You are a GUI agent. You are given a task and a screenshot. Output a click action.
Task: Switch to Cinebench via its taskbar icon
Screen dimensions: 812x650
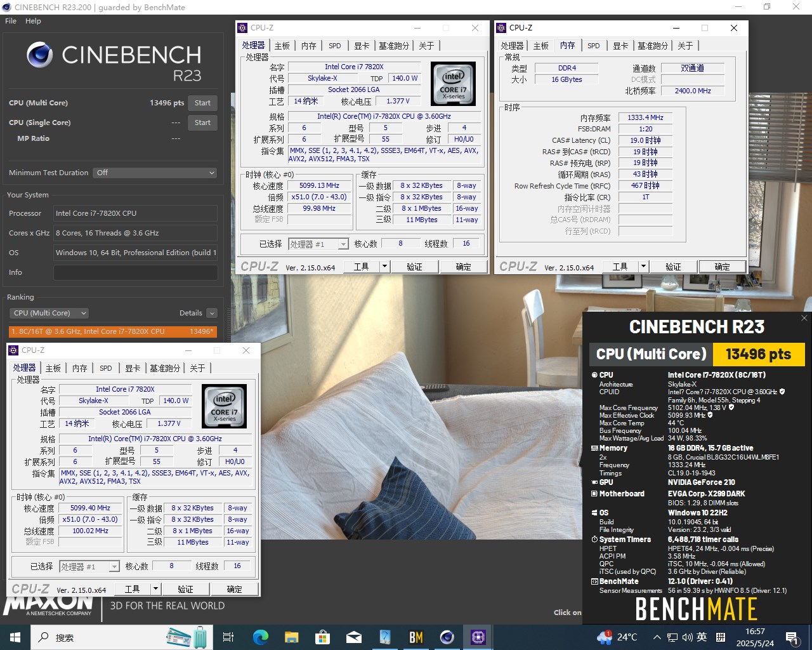click(x=447, y=637)
